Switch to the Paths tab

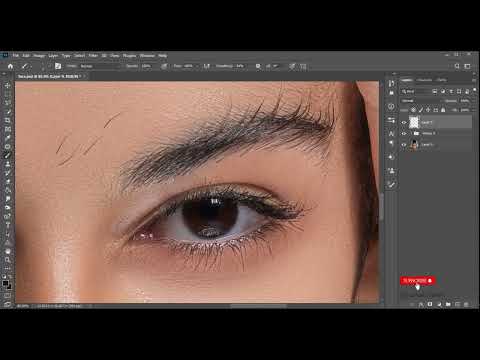[x=442, y=80]
